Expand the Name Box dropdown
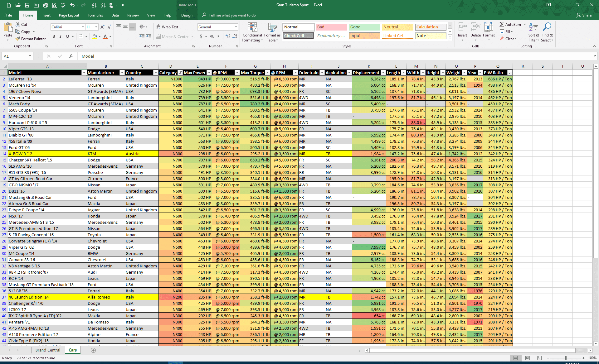Viewport: 599px width, 364px height. pos(30,56)
